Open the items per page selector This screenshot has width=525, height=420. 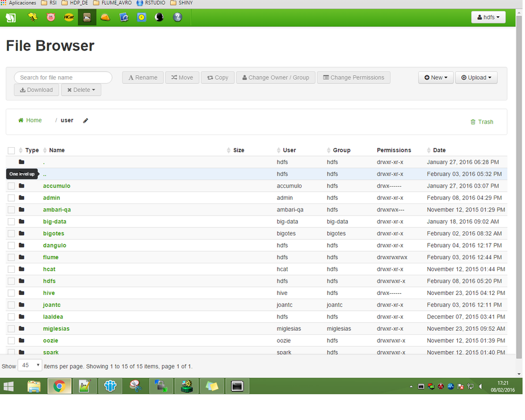pos(30,365)
